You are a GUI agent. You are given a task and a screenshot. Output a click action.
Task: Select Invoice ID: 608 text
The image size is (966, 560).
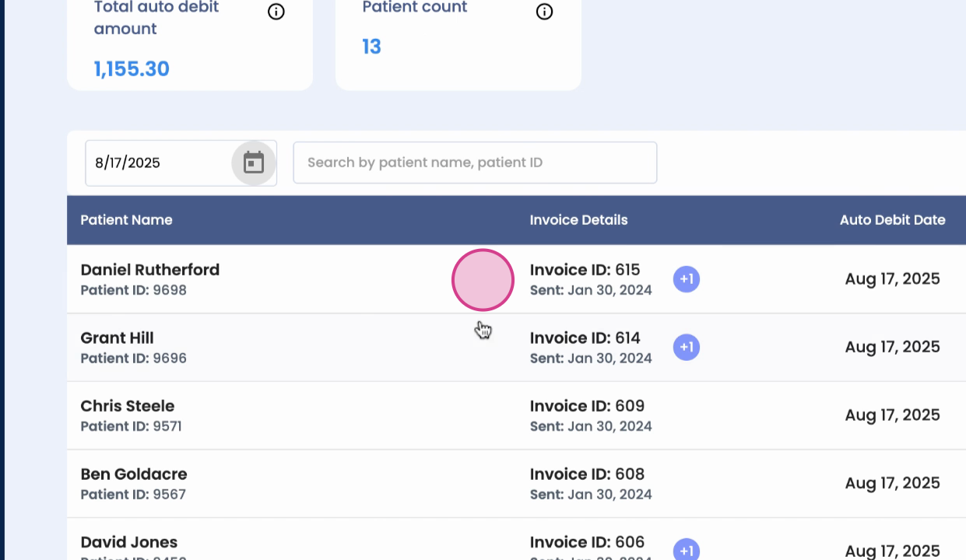tap(587, 474)
